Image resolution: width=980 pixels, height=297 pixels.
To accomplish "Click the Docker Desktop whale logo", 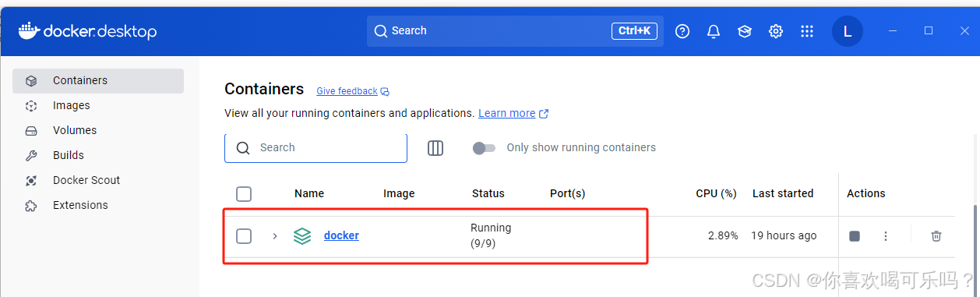I will click(29, 30).
